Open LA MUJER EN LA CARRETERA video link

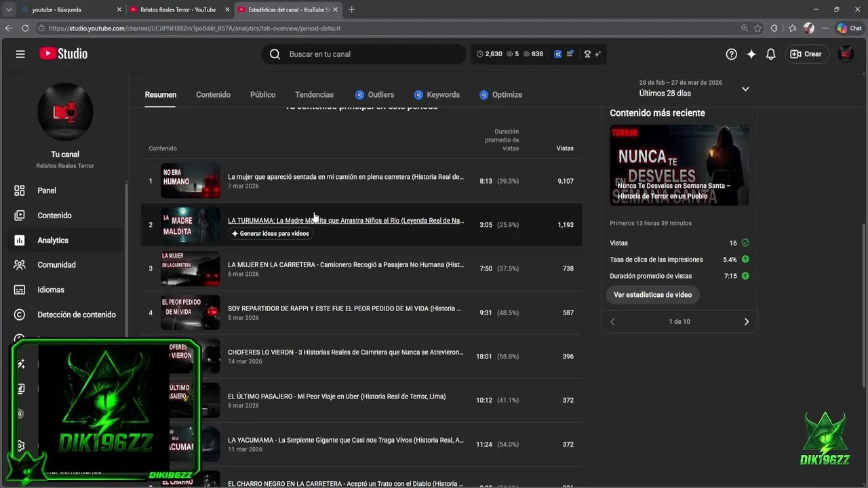coord(346,265)
